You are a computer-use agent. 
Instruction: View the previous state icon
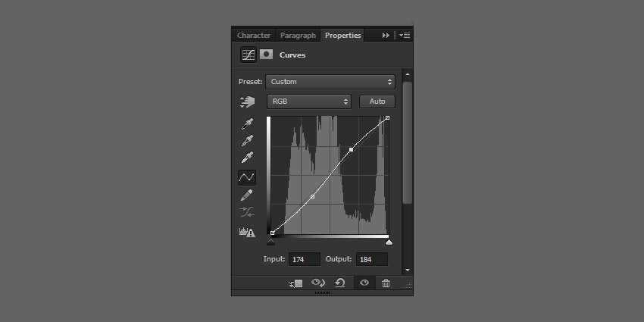point(318,283)
